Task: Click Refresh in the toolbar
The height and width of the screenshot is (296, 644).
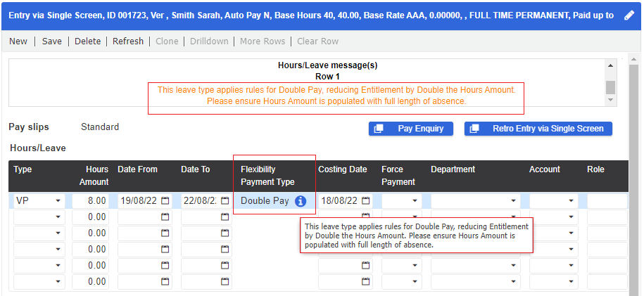Action: point(128,41)
